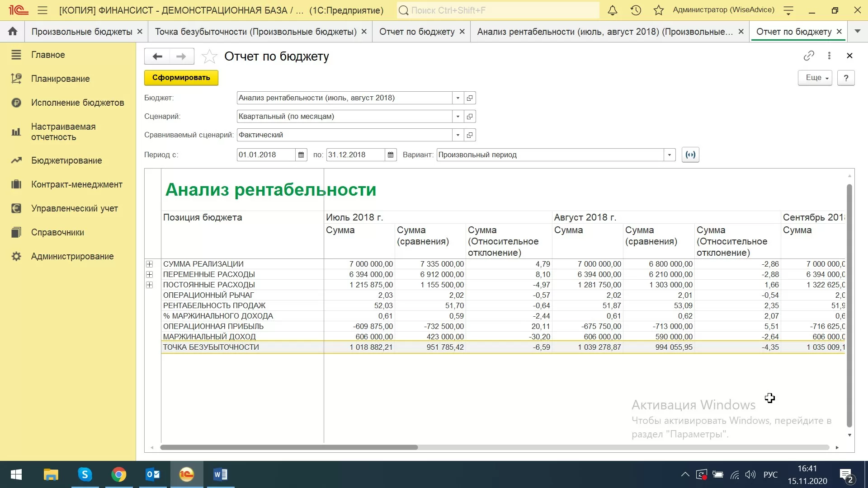
Task: Open the notifications bell icon
Action: (x=612, y=10)
